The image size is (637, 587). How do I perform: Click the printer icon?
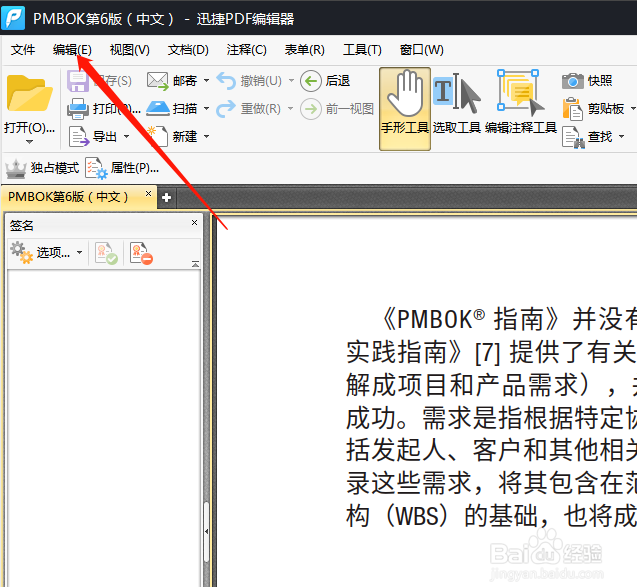[x=78, y=108]
